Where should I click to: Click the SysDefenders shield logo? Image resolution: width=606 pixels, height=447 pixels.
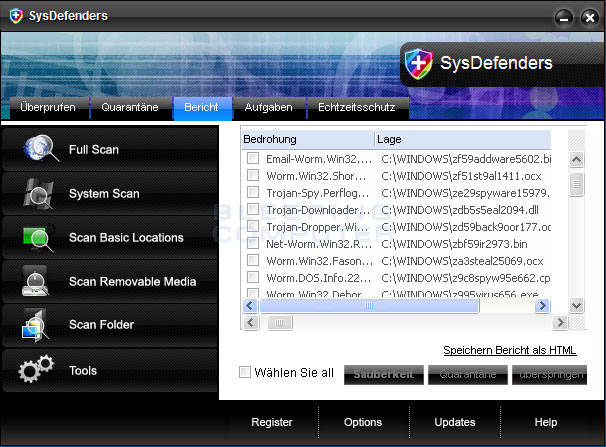pos(418,64)
